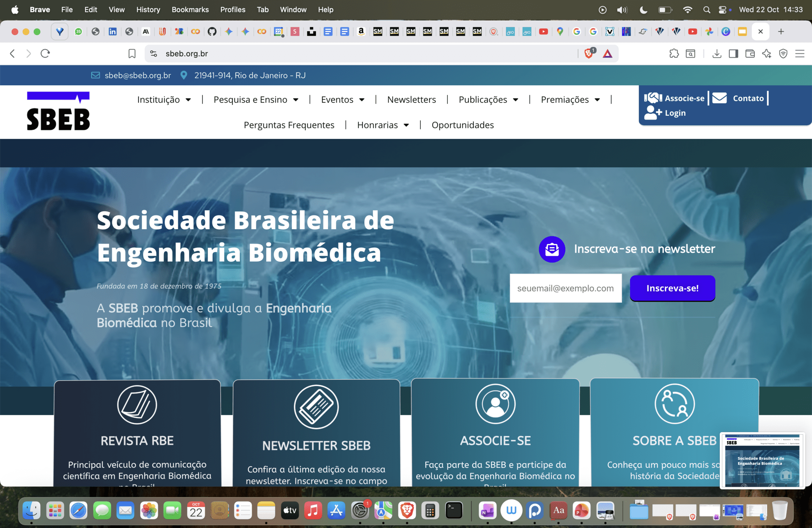
Task: Bookmark this page with the bookmark icon
Action: coord(132,54)
